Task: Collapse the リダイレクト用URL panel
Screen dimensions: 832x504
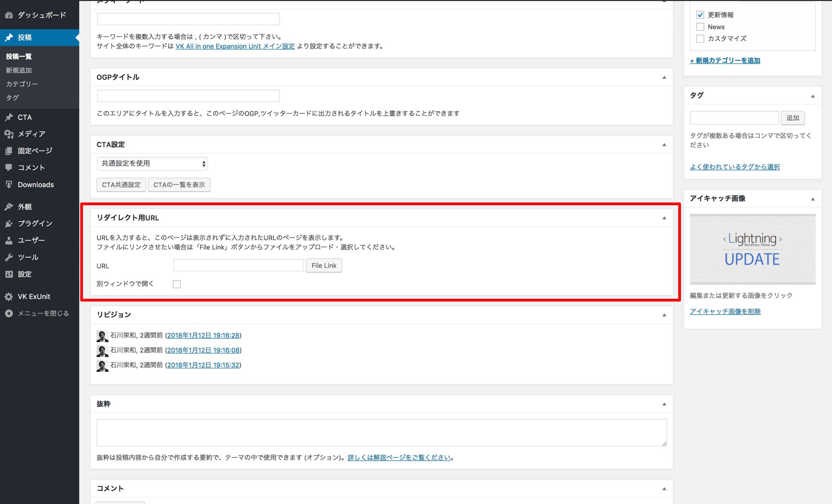Action: point(664,218)
